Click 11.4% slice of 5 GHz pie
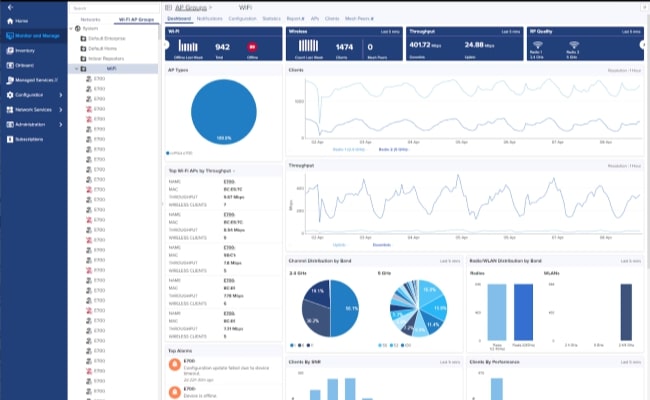The width and height of the screenshot is (650, 400). [x=432, y=324]
